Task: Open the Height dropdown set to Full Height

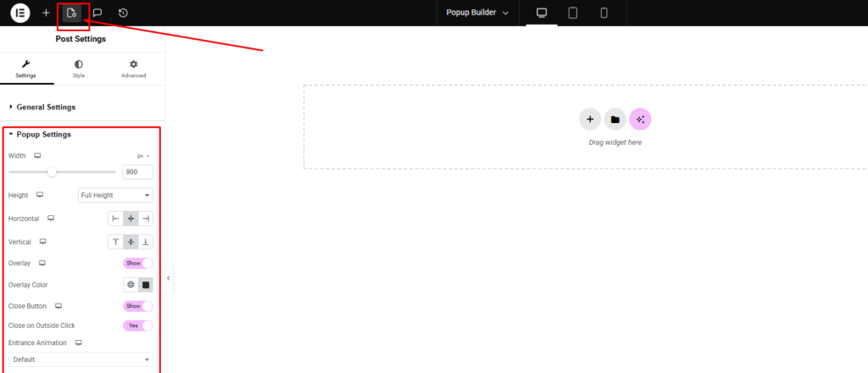Action: click(x=115, y=196)
